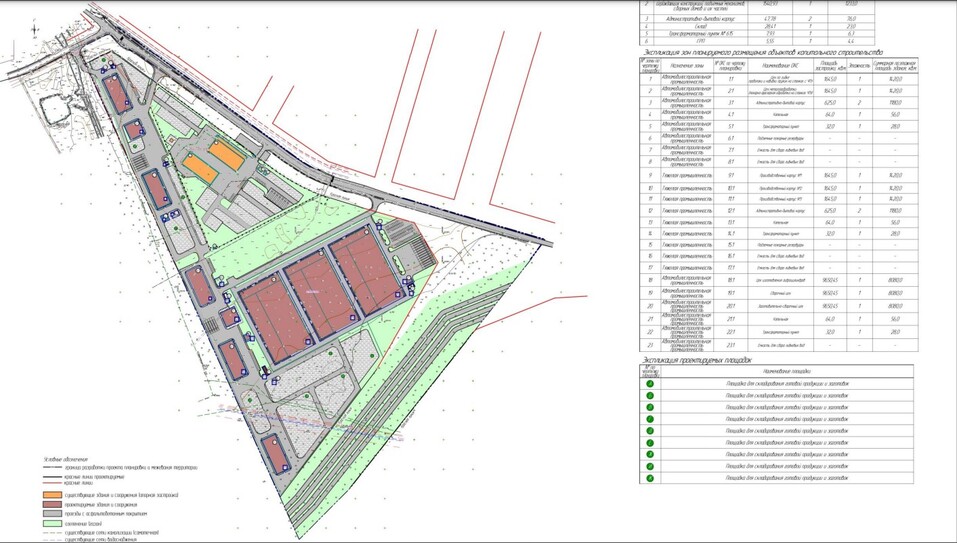
Task: Click the third green circle marker in sites table
Action: [650, 407]
